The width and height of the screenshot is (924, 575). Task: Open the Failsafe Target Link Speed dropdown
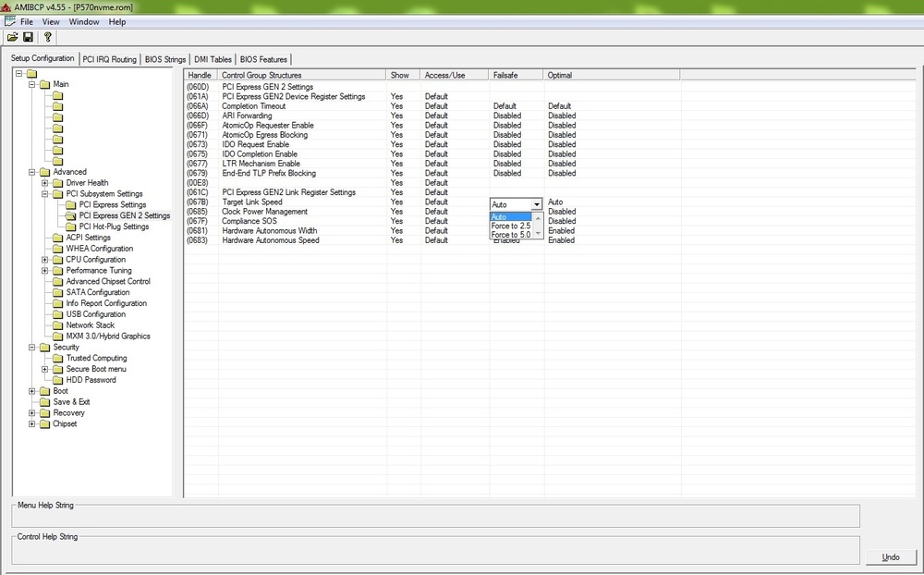[x=536, y=204]
